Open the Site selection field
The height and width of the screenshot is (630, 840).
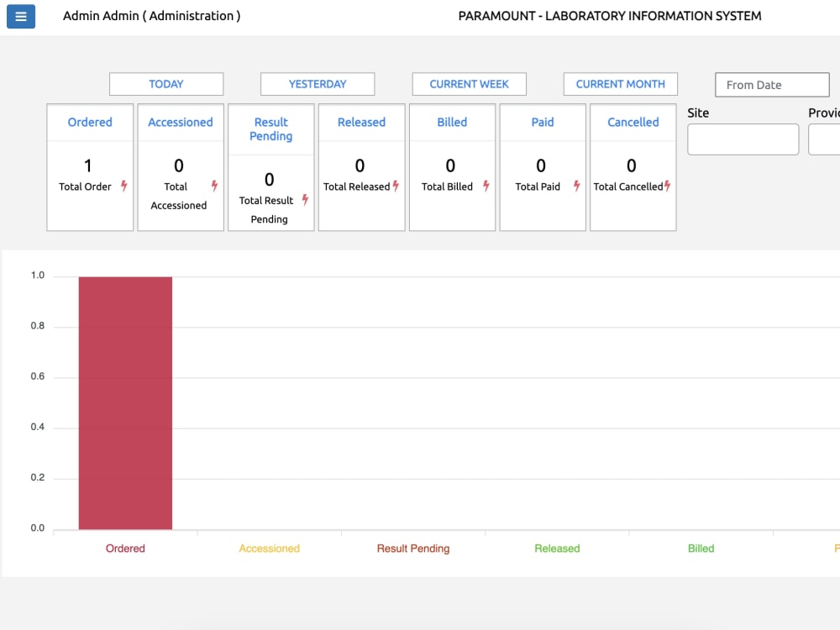coord(743,139)
